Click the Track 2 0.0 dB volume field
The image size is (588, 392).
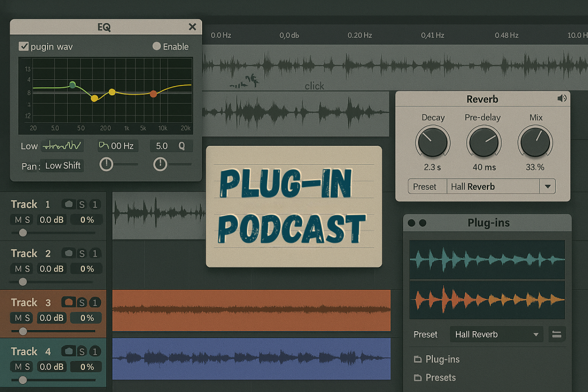51,269
